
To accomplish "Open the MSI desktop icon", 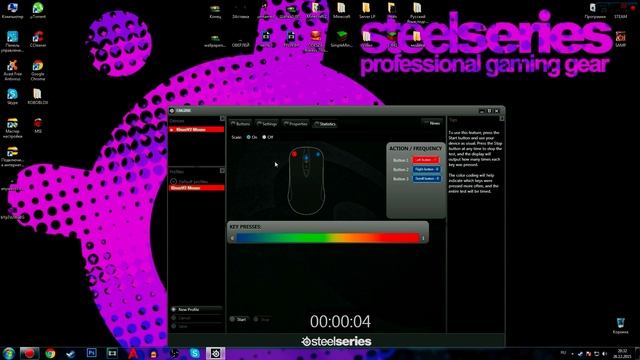I will 38,125.
